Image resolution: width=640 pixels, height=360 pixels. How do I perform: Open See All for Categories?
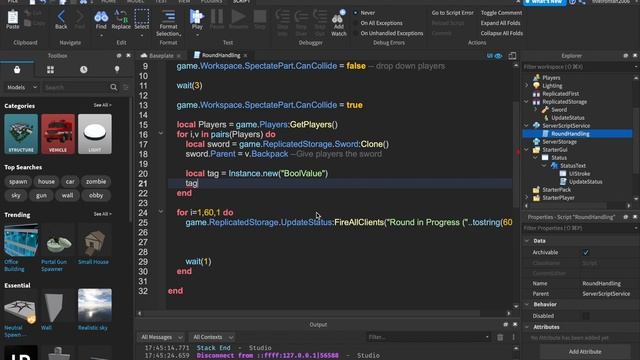click(x=102, y=105)
